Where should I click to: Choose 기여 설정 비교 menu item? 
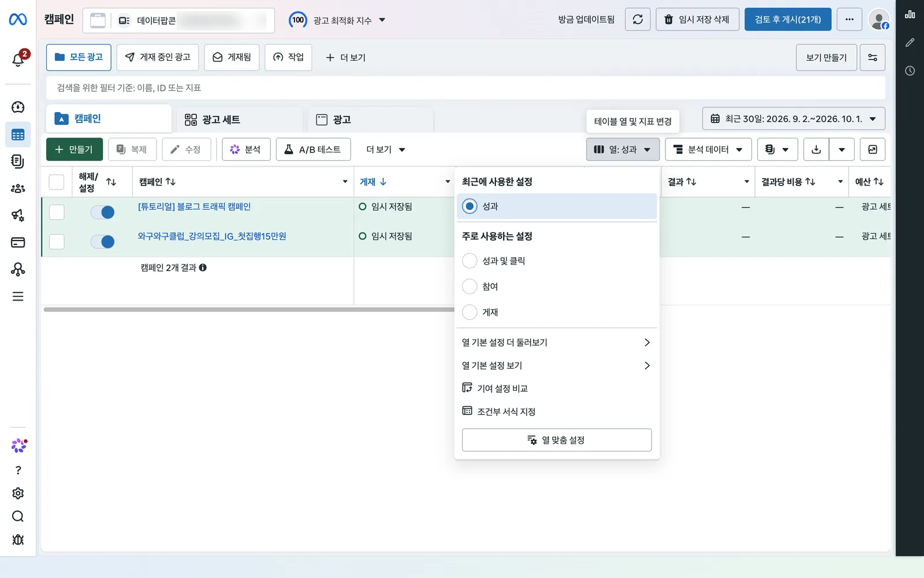click(x=557, y=388)
